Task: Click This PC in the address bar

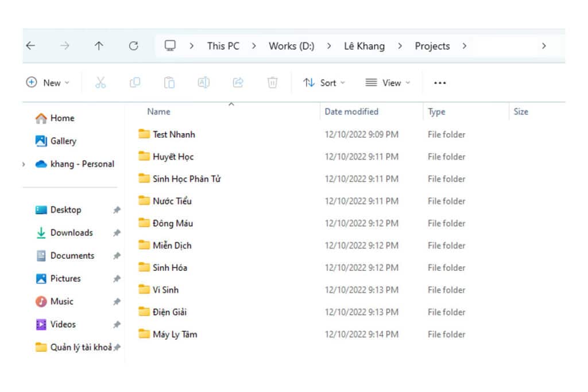Action: click(x=223, y=46)
